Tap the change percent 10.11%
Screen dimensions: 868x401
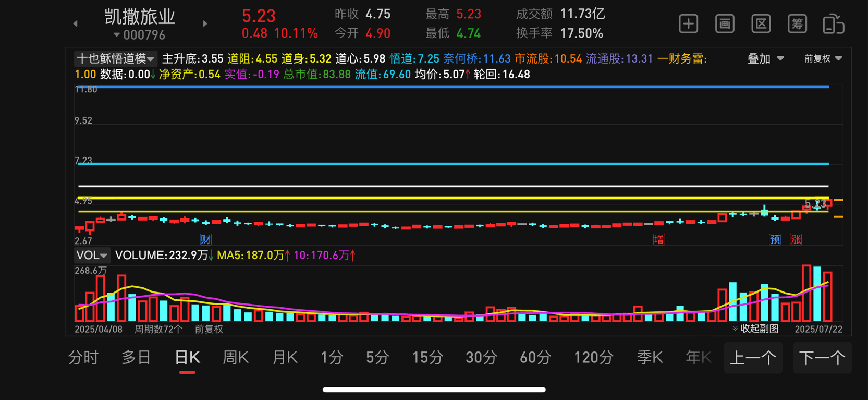tap(296, 33)
